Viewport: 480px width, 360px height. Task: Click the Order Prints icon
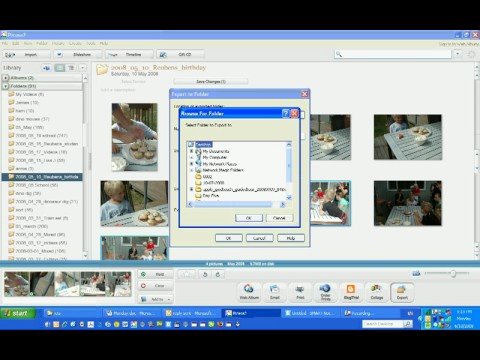325,292
